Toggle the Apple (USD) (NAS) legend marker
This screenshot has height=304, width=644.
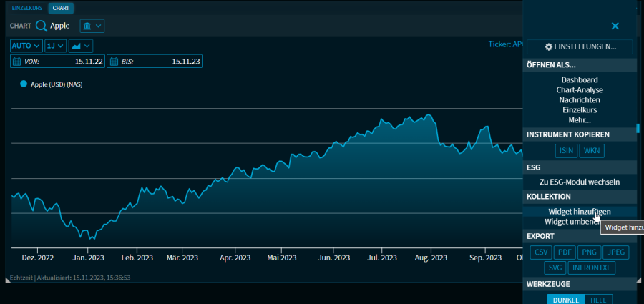tap(24, 84)
